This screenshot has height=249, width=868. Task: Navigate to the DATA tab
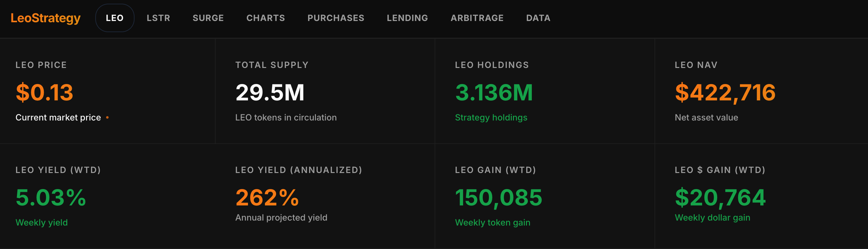538,18
